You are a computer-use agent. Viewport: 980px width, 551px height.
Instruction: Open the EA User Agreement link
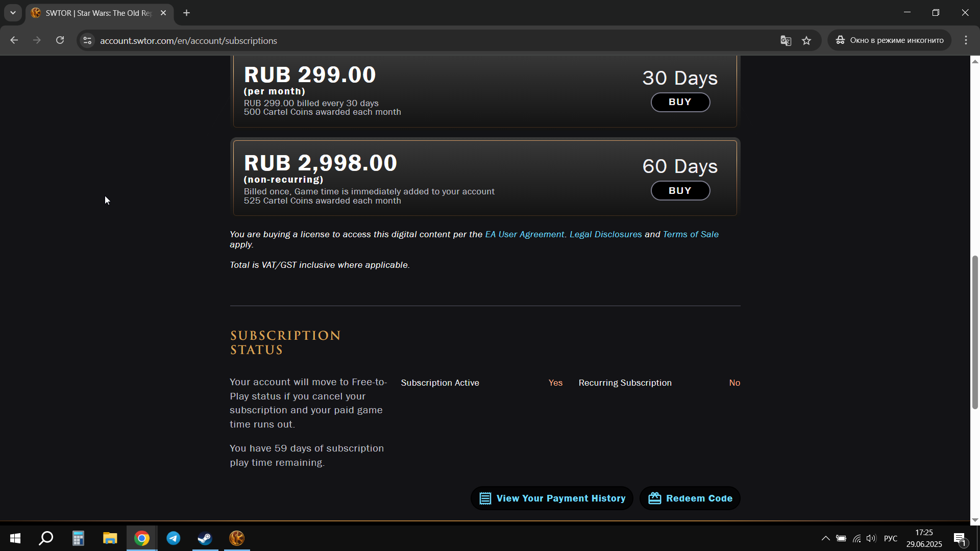(x=525, y=234)
